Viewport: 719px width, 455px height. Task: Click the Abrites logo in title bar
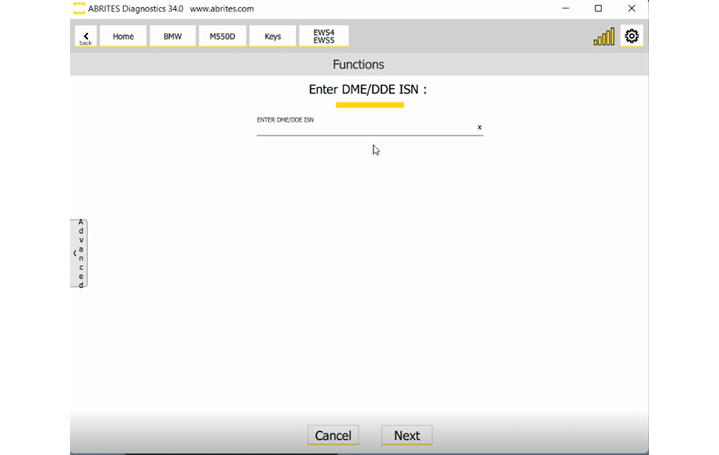tap(79, 9)
